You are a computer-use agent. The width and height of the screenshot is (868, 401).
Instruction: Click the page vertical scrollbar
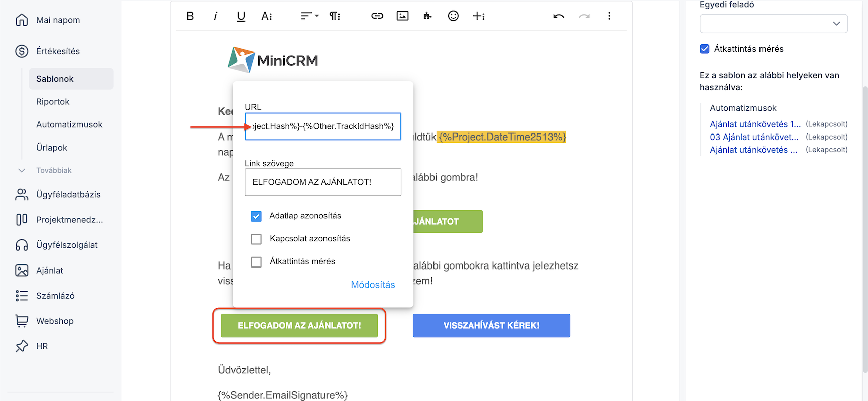click(865, 229)
